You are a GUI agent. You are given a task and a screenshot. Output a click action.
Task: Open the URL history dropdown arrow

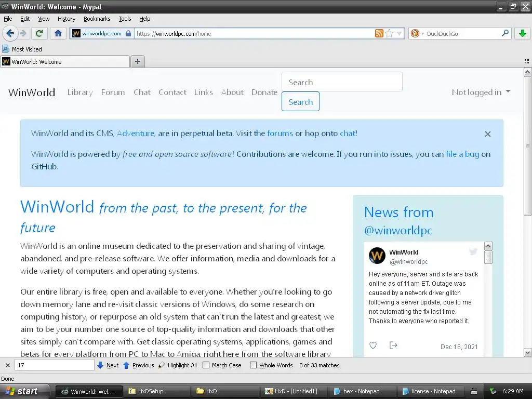pos(399,33)
